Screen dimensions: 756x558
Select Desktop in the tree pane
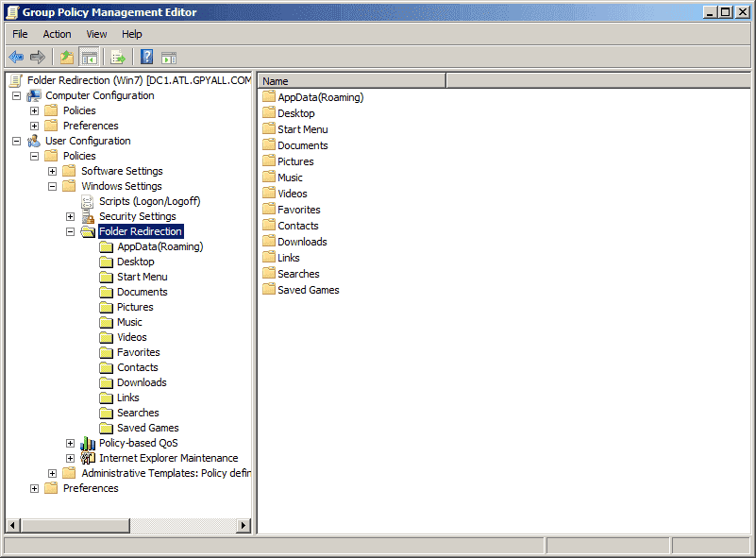tap(136, 262)
